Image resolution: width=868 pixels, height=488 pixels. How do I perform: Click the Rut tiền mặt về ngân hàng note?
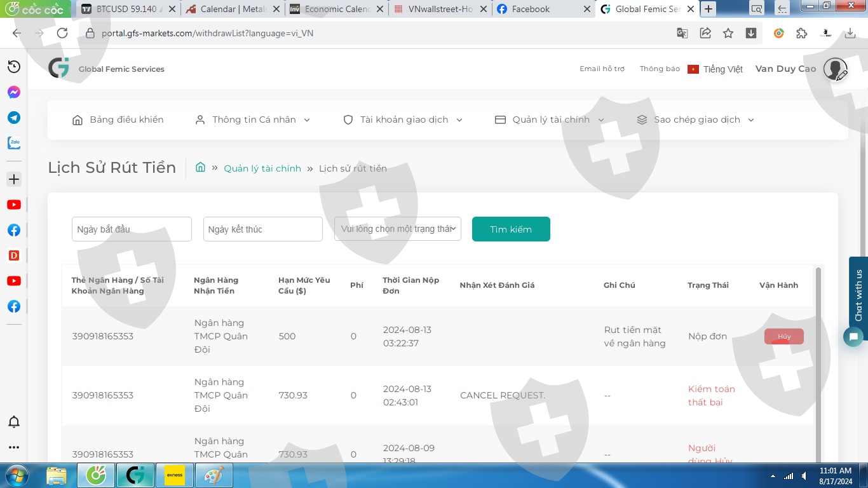coord(635,336)
